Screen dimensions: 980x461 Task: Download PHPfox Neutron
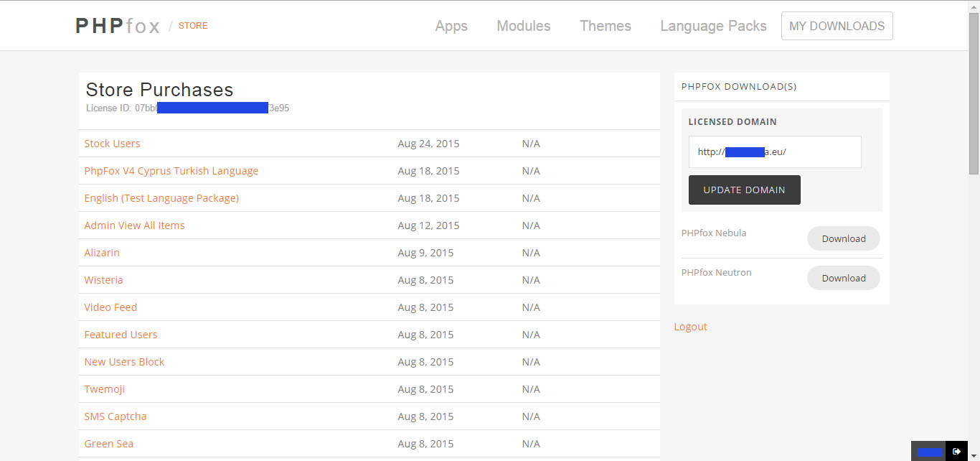coord(844,278)
